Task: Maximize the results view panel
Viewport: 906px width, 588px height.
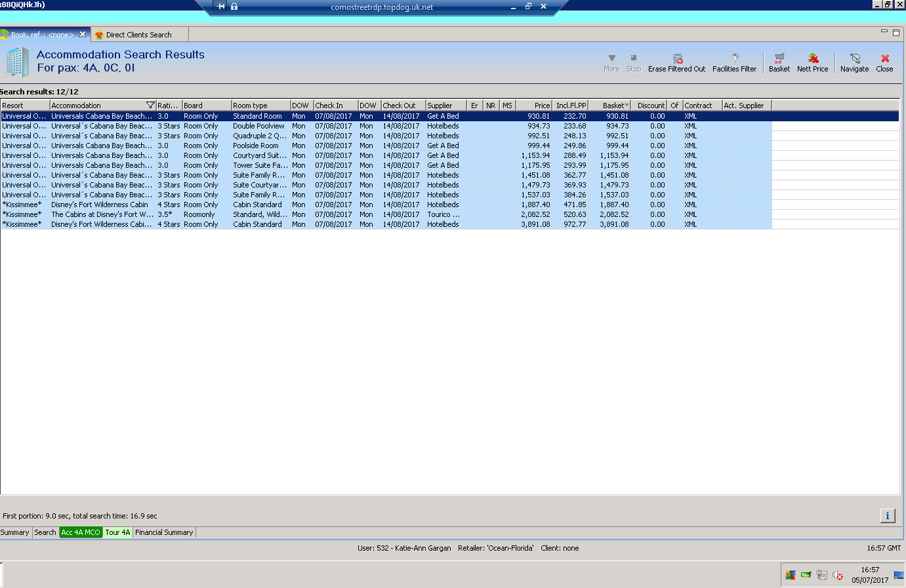Action: click(896, 32)
